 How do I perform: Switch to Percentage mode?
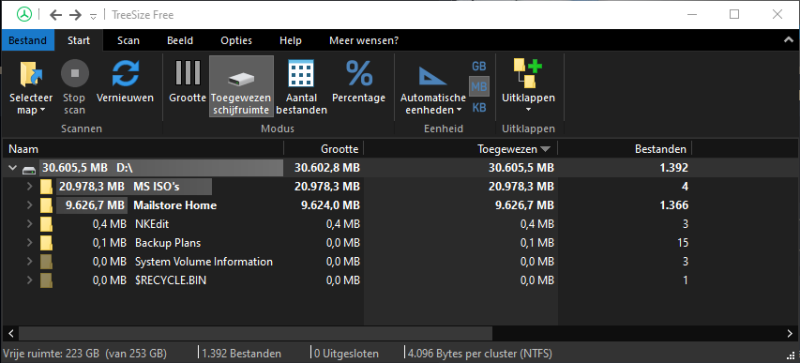point(359,81)
